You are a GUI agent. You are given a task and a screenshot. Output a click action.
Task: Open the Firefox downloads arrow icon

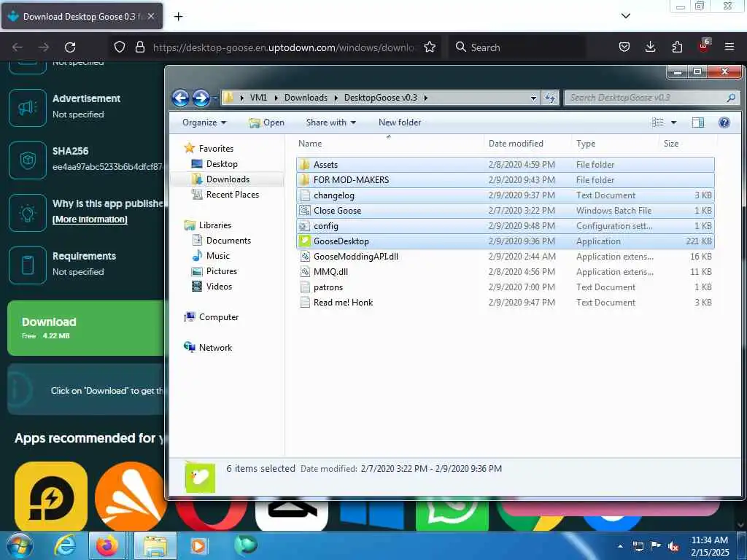[x=650, y=47]
